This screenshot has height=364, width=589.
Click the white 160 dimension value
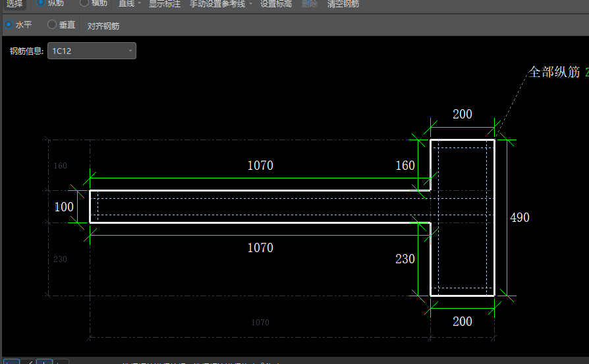click(x=405, y=165)
